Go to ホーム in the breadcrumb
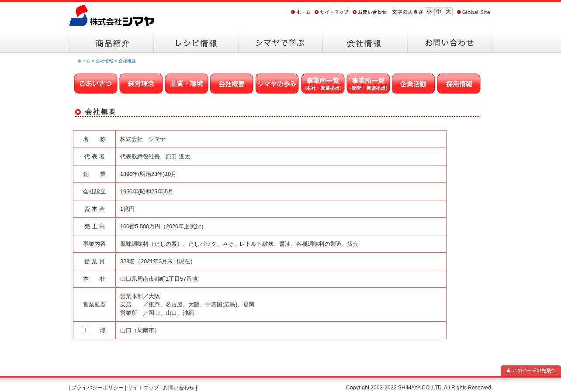561x392 pixels. [x=84, y=61]
